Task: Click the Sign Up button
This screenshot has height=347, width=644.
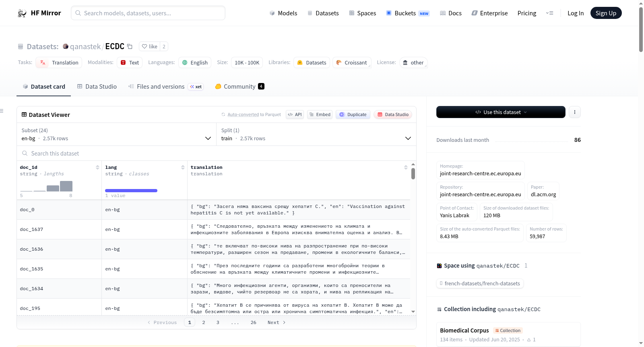Action: coord(606,13)
